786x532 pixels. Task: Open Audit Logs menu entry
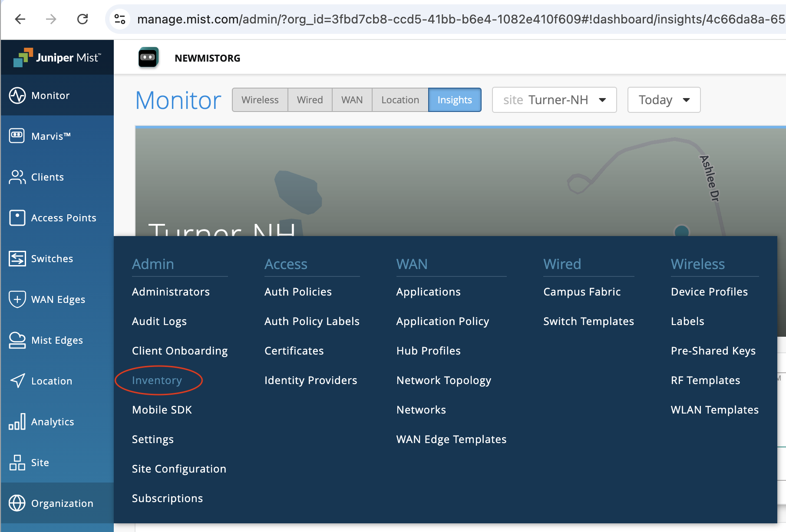[x=159, y=321]
